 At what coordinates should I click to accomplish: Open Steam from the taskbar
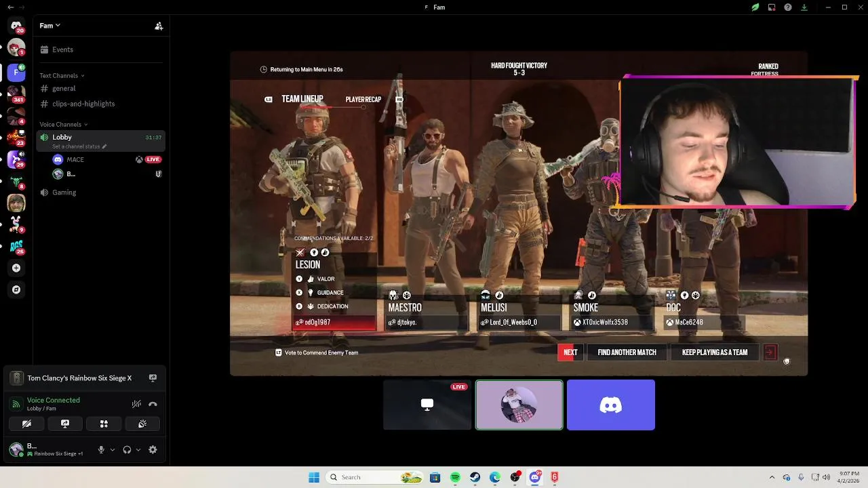point(475,477)
